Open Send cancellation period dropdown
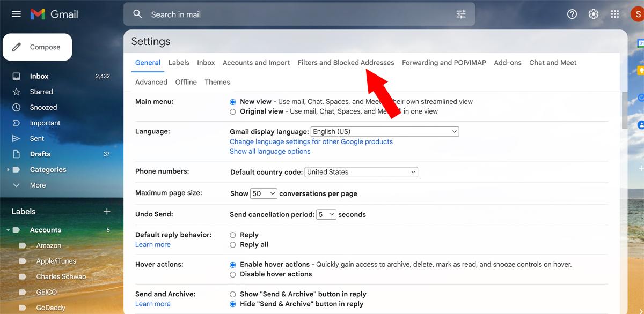644x314 pixels. coord(326,214)
